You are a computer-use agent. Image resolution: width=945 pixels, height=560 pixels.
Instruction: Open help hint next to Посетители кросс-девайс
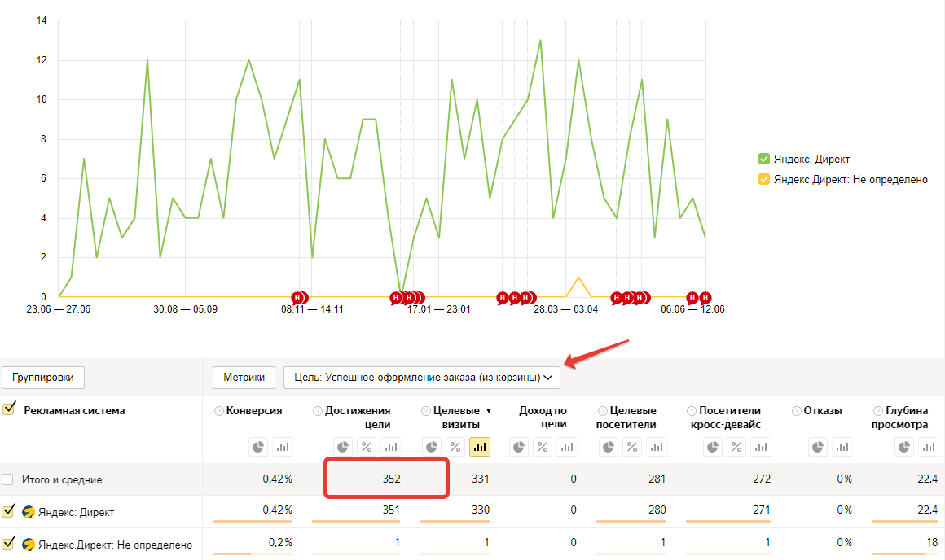click(x=692, y=411)
